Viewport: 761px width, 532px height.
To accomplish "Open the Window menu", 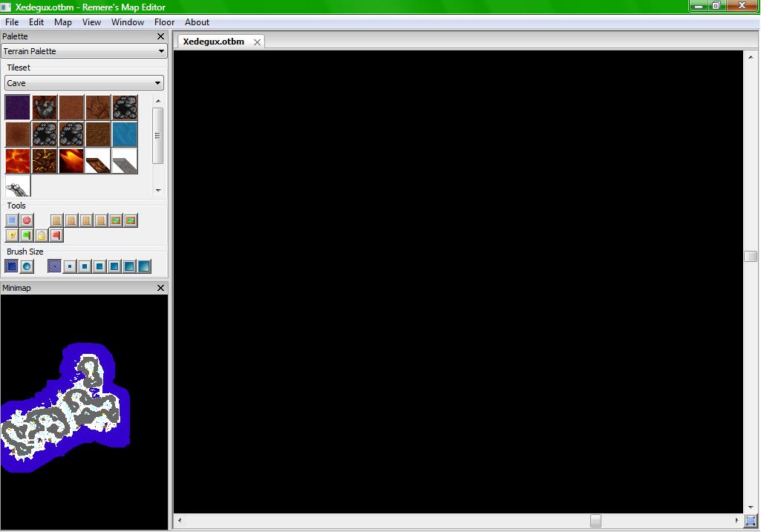I will (127, 22).
